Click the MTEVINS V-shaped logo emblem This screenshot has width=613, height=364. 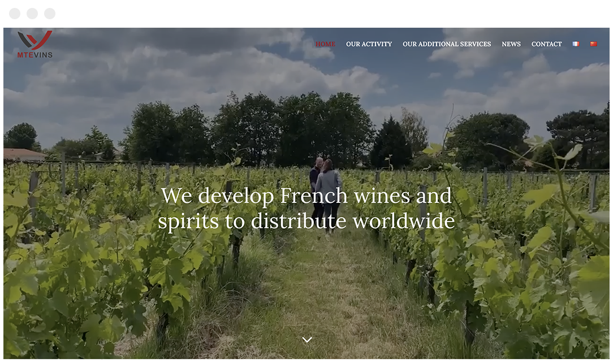tap(35, 40)
